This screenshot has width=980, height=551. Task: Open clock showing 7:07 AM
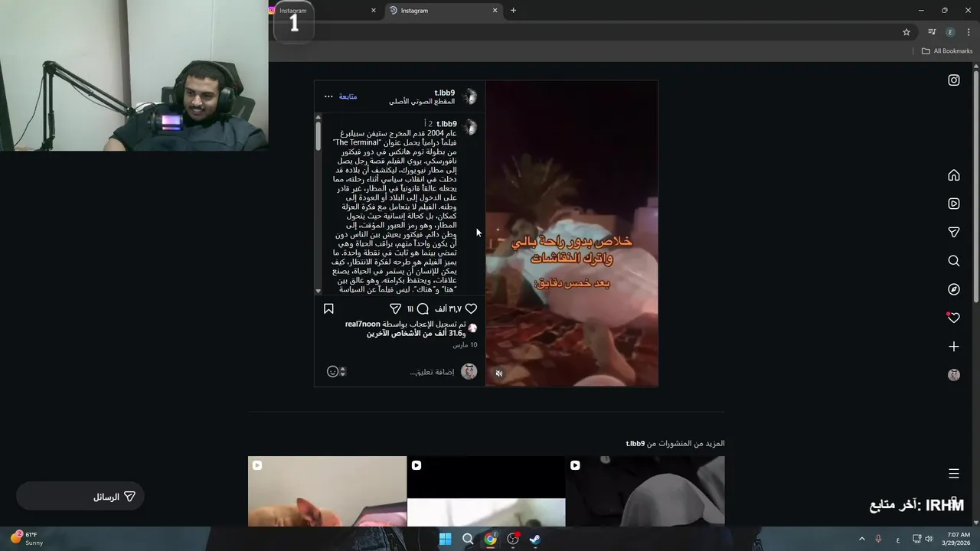[x=958, y=539]
